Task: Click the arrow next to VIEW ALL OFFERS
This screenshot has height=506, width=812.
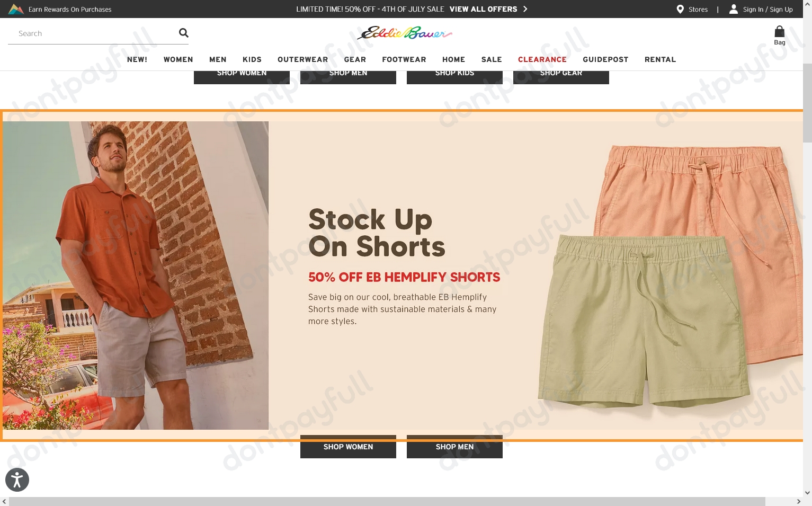Action: (x=525, y=8)
